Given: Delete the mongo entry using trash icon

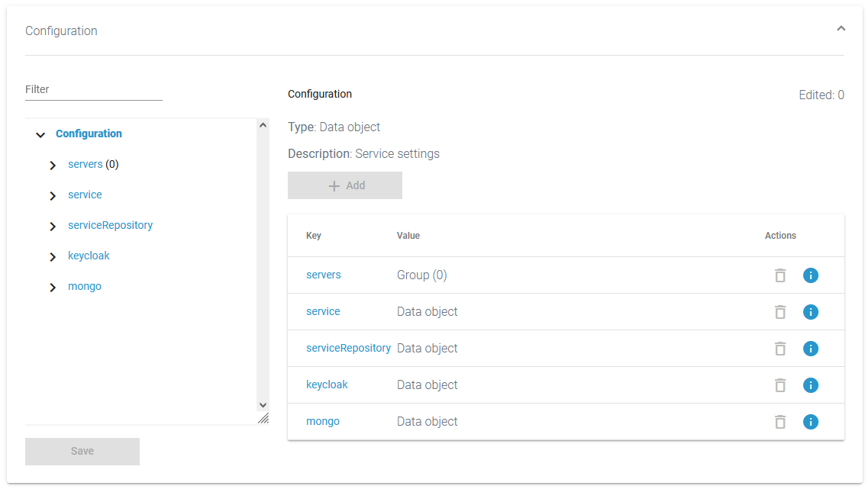Looking at the screenshot, I should 780,421.
